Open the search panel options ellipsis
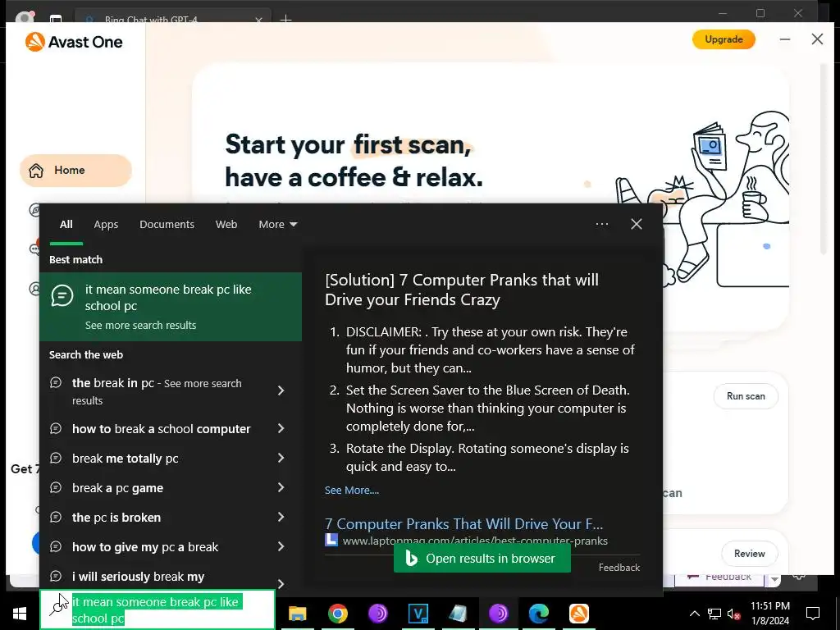Viewport: 840px width, 630px height. [x=601, y=224]
